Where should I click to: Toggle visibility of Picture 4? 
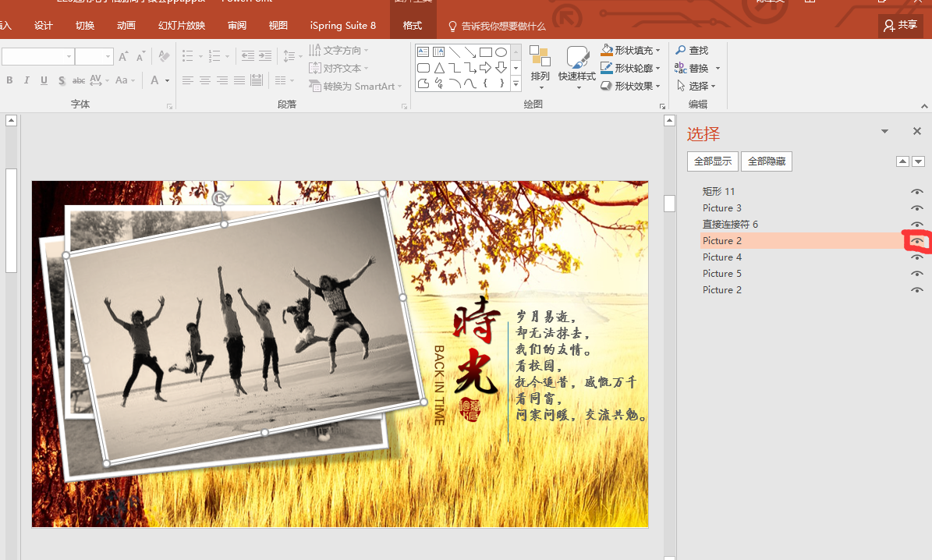coord(917,257)
